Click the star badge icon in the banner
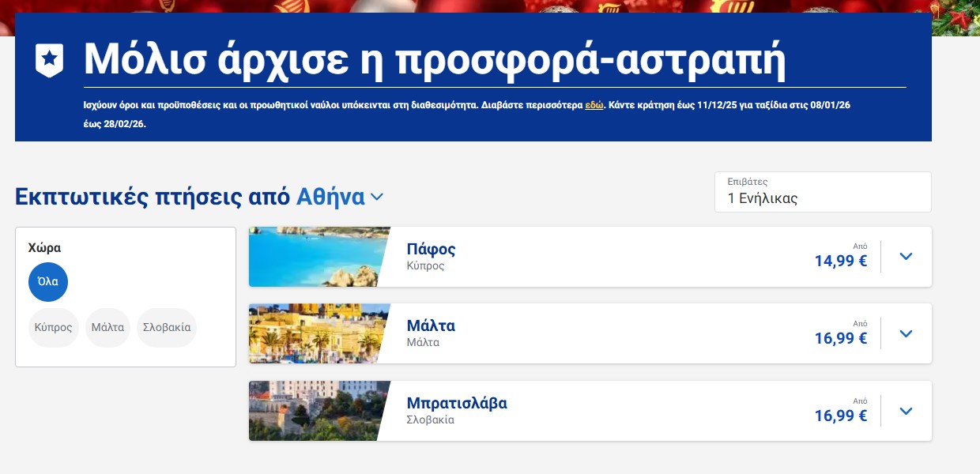The height and width of the screenshot is (474, 980). pos(49,60)
